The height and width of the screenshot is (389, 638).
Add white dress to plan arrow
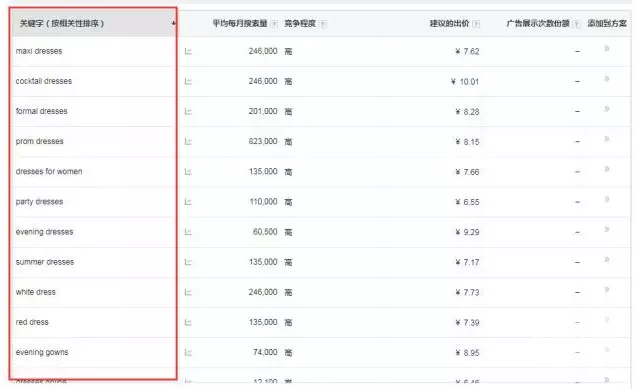pyautogui.click(x=607, y=289)
